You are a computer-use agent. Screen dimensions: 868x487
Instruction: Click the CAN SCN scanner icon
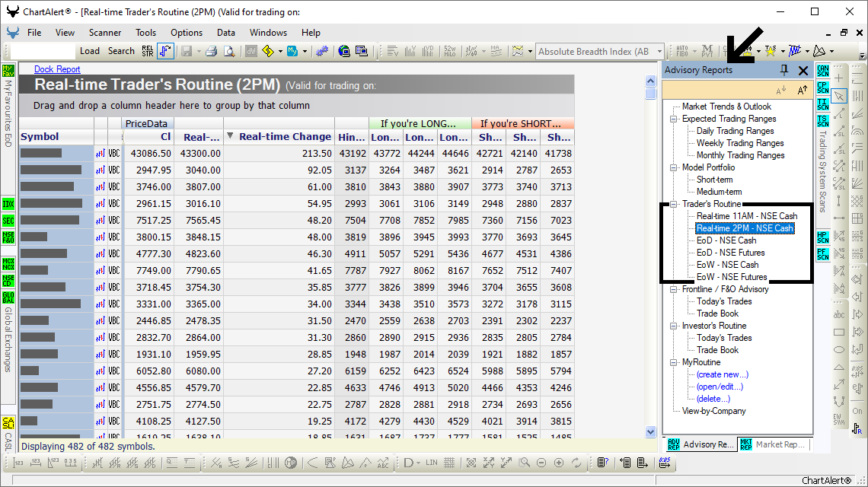pos(822,72)
